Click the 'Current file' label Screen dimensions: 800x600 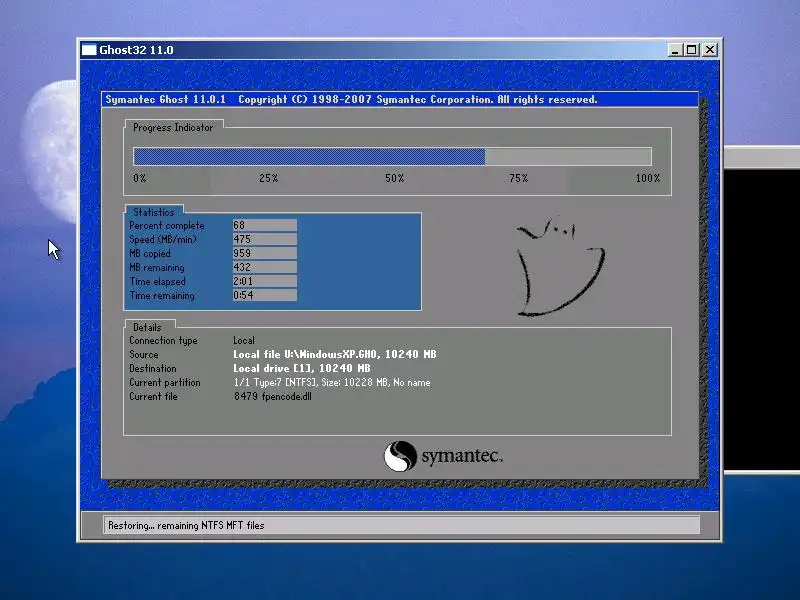(x=153, y=396)
